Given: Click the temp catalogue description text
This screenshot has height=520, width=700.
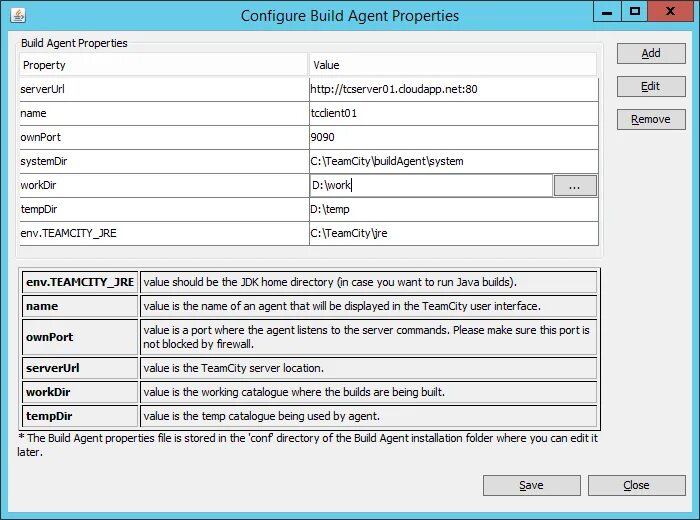Looking at the screenshot, I should 261,416.
